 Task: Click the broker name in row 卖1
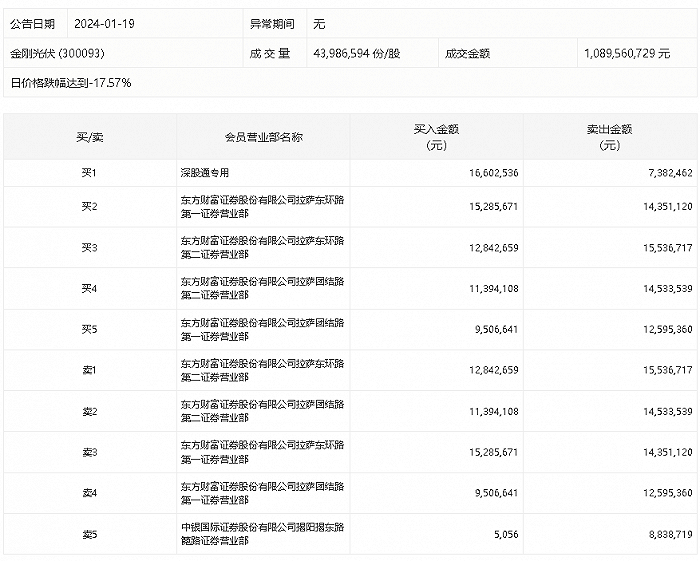point(262,370)
